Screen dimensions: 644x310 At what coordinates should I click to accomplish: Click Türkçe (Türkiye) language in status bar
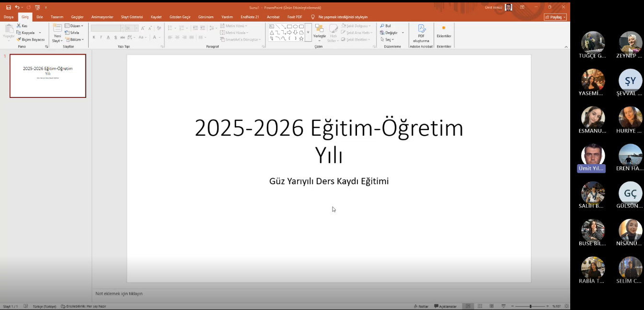pyautogui.click(x=44, y=306)
